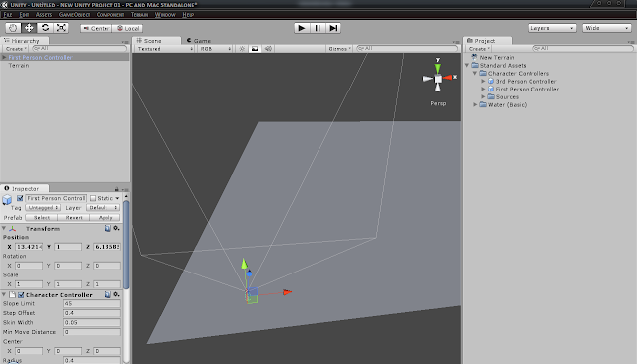637x364 pixels.
Task: Click blue Z move arrow handle
Action: coord(249,273)
